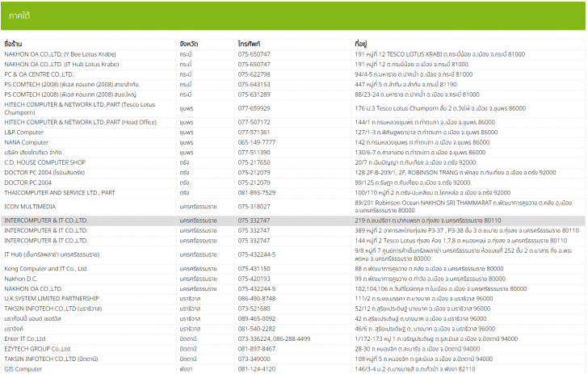Click address 191 หมู่ที่ 12 TESCO LOTUS KRABI
Viewport: 588px width, 374px height.
[x=440, y=54]
